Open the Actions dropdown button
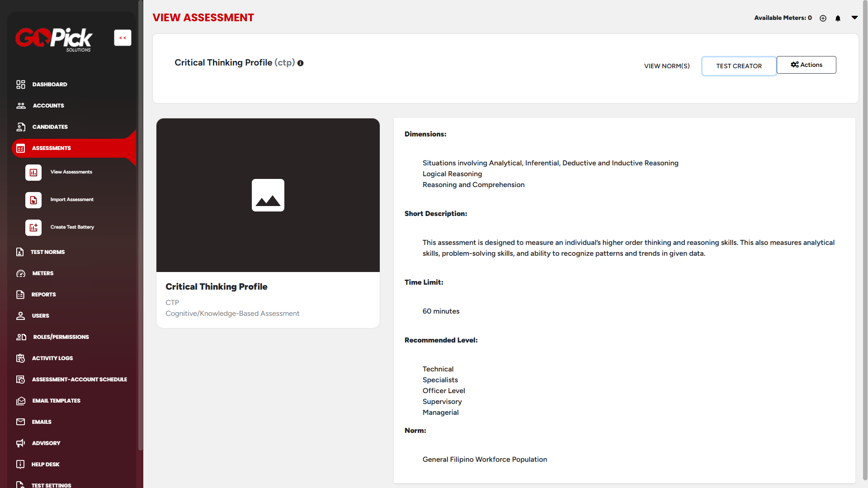 pyautogui.click(x=806, y=65)
